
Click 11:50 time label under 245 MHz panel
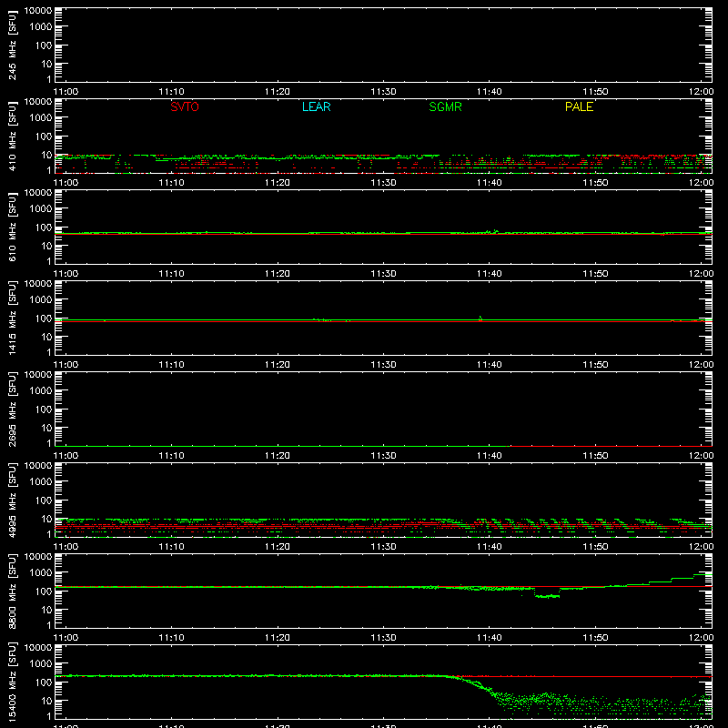(595, 92)
